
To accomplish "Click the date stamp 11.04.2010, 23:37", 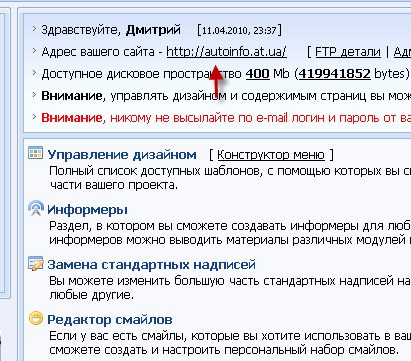I will click(239, 30).
